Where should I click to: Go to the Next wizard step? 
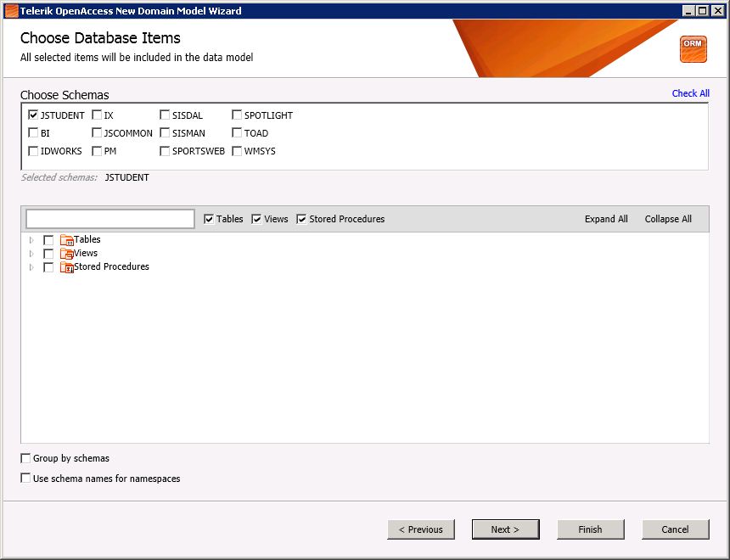tap(506, 529)
